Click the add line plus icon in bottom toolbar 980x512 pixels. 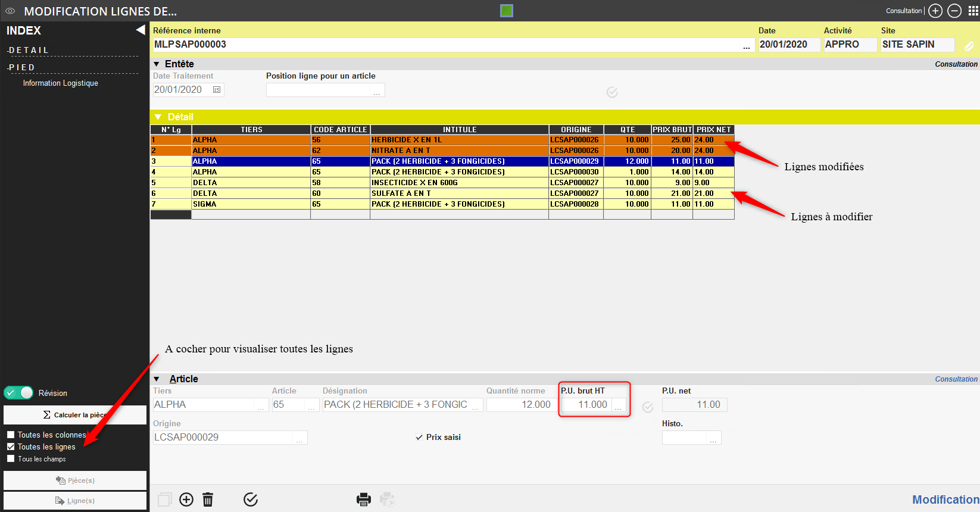coord(186,499)
